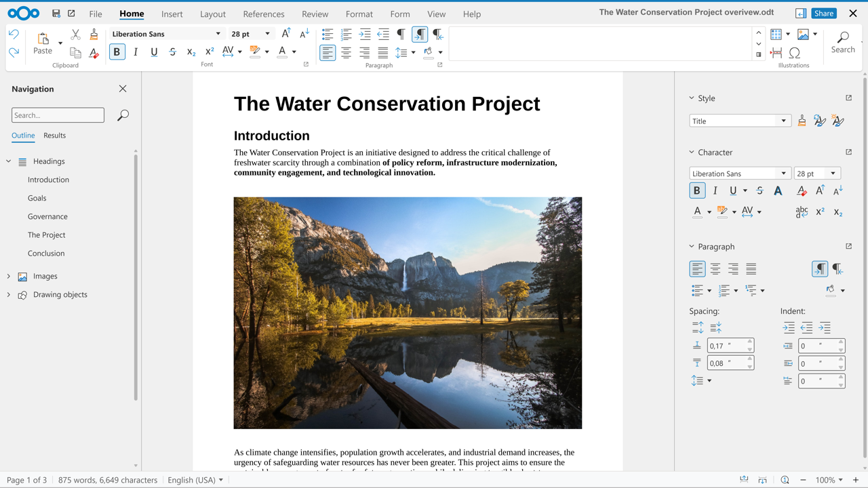Click the Share button
Viewport: 868px width, 488px height.
coord(824,14)
